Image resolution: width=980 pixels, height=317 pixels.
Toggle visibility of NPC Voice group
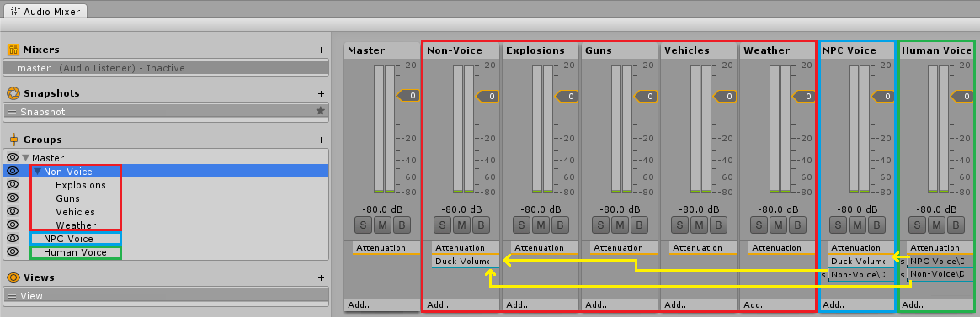[13, 238]
